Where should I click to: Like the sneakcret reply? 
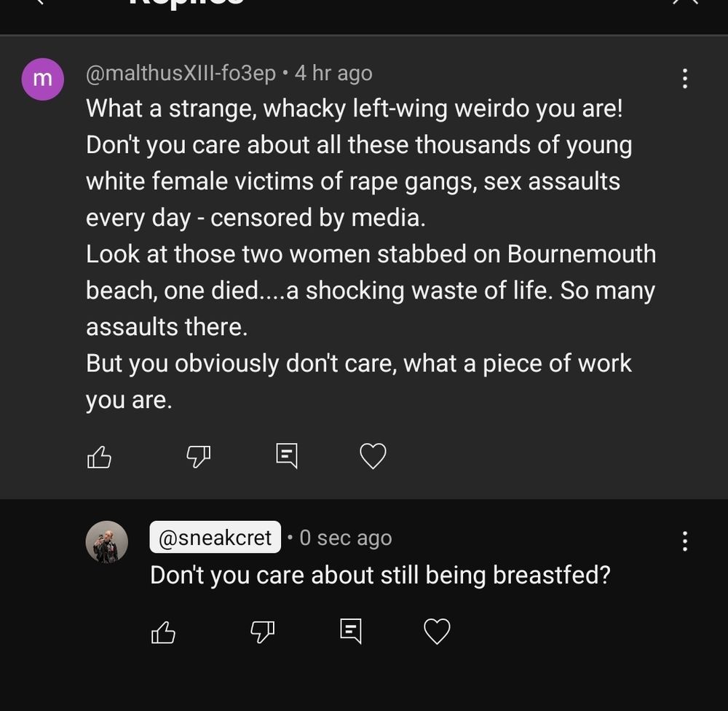(163, 632)
